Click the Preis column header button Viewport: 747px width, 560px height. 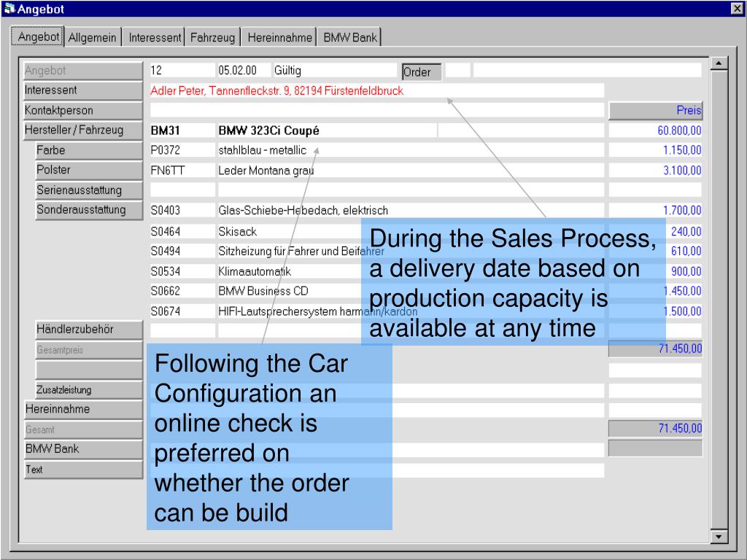[x=656, y=111]
